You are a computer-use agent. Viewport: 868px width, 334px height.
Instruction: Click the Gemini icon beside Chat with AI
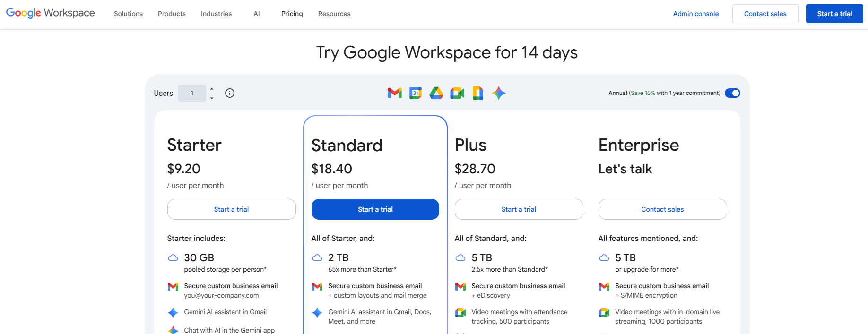(173, 330)
